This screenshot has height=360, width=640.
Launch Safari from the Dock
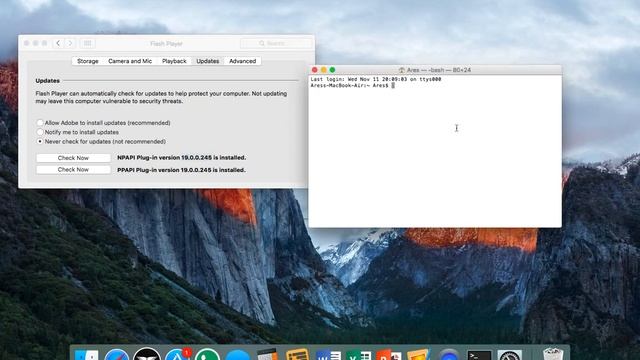tap(117, 355)
